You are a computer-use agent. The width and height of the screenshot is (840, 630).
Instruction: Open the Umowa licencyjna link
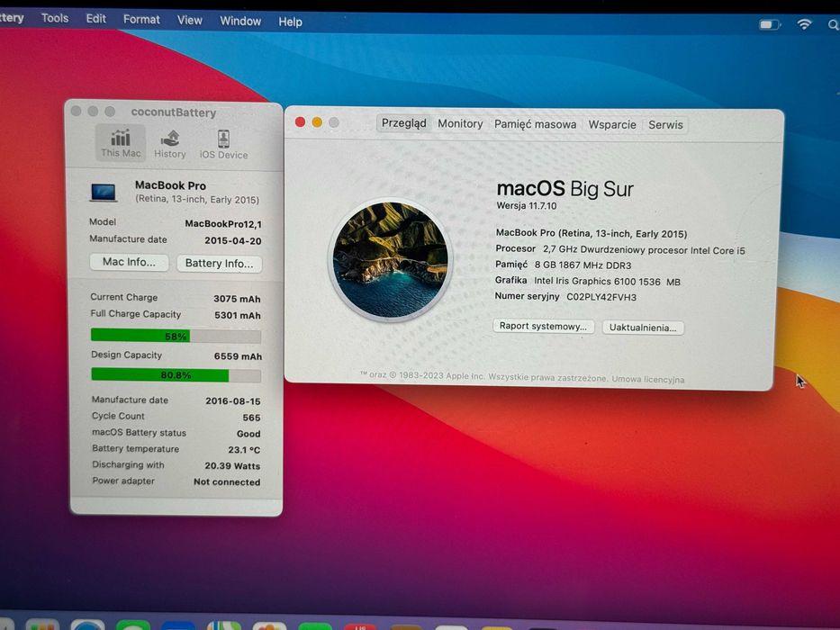(x=647, y=379)
